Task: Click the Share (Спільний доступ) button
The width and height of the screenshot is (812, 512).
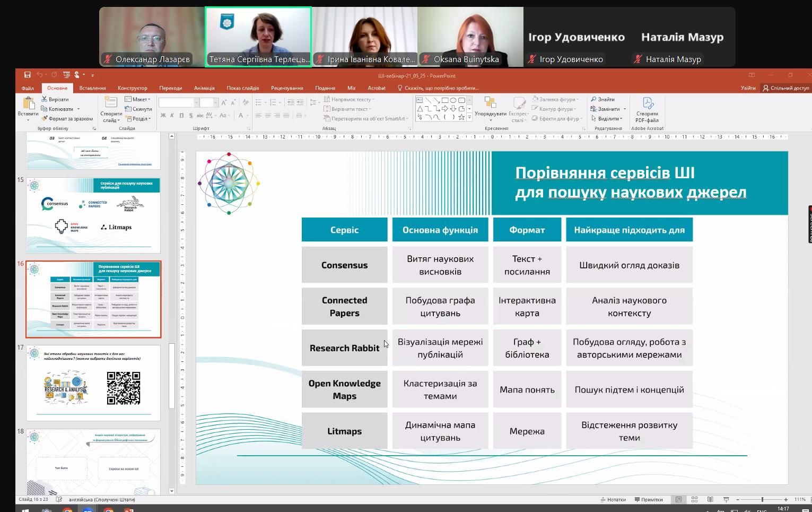Action: tap(785, 88)
